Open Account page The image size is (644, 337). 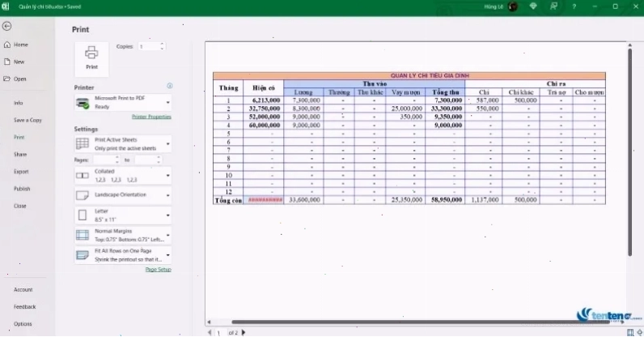23,290
